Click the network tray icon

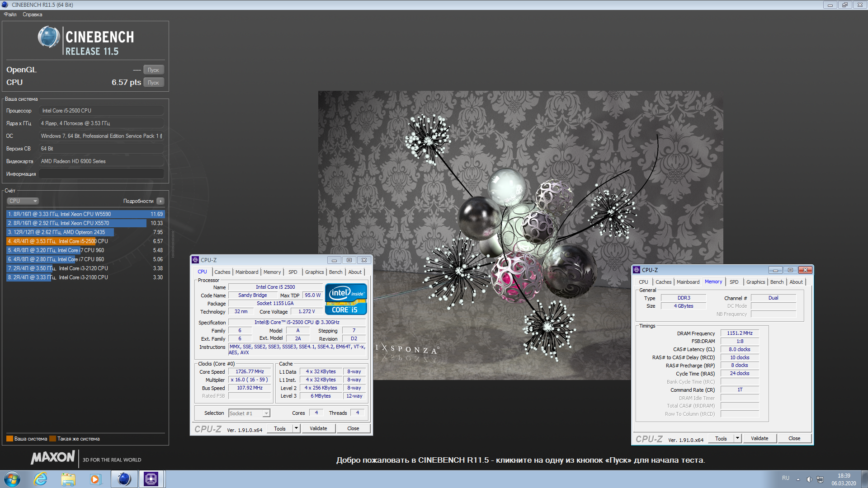(820, 479)
